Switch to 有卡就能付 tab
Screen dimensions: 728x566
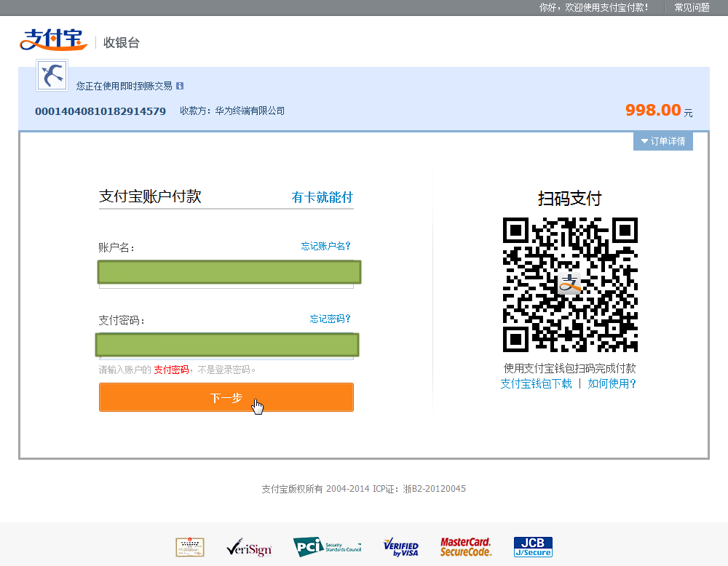pyautogui.click(x=323, y=197)
